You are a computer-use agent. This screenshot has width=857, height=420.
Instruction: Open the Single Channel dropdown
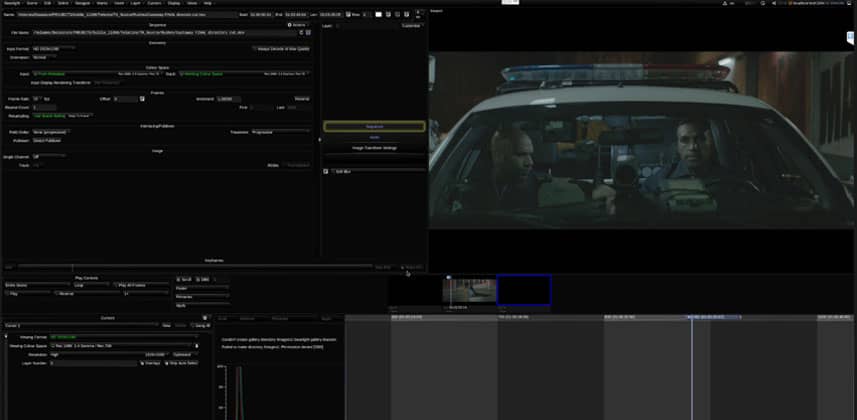coord(49,156)
